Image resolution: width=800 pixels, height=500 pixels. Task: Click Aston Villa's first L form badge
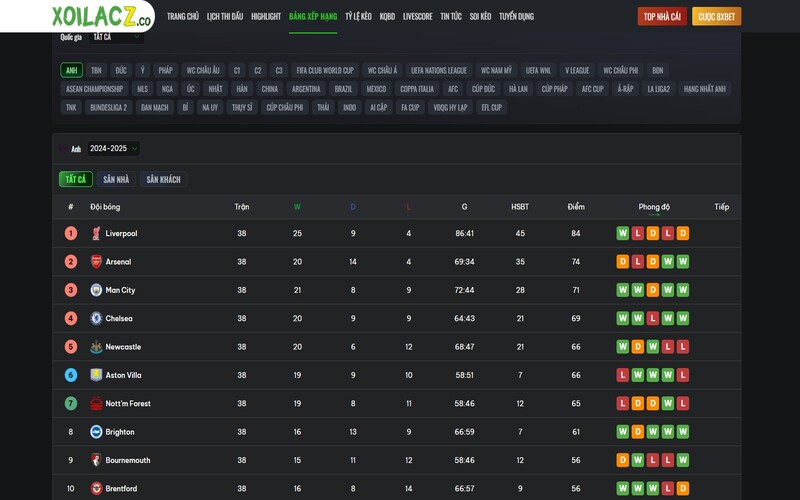point(622,375)
